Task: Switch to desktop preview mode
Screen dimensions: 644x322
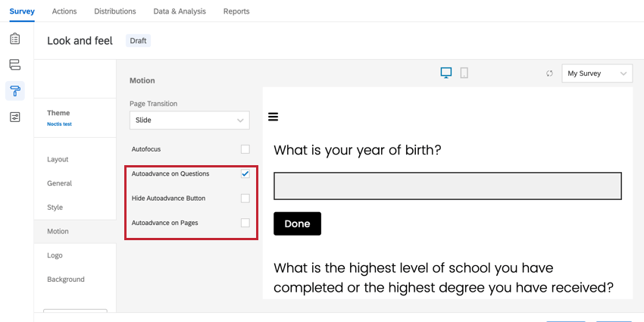Action: pyautogui.click(x=446, y=73)
